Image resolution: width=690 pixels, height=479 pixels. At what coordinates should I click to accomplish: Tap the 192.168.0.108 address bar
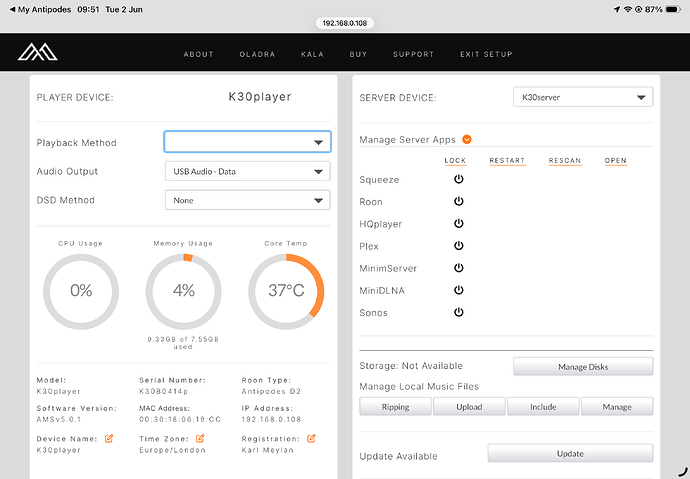point(345,23)
